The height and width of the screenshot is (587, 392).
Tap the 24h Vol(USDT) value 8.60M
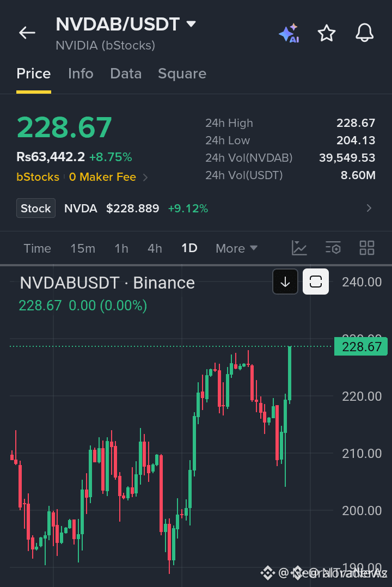click(x=358, y=175)
